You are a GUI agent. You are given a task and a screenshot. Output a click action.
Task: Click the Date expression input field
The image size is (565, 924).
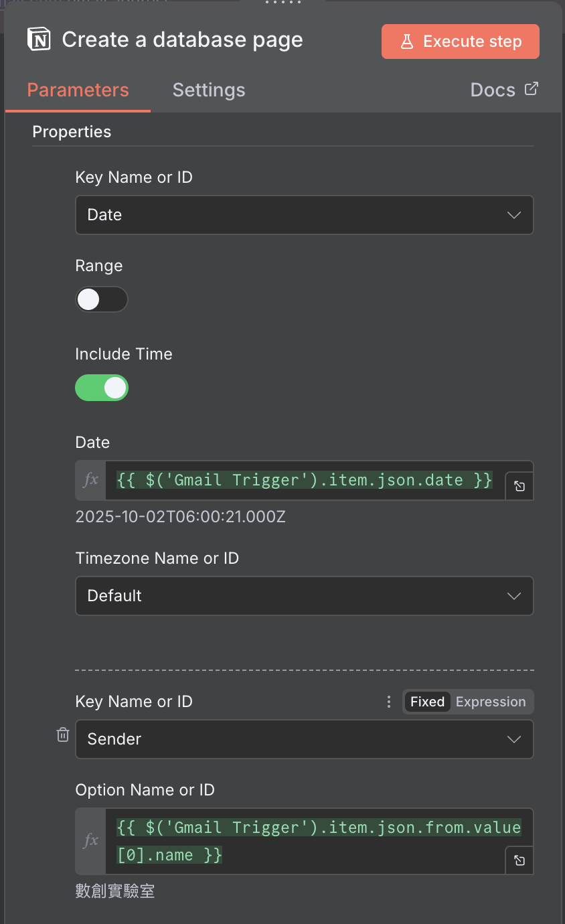pyautogui.click(x=305, y=480)
